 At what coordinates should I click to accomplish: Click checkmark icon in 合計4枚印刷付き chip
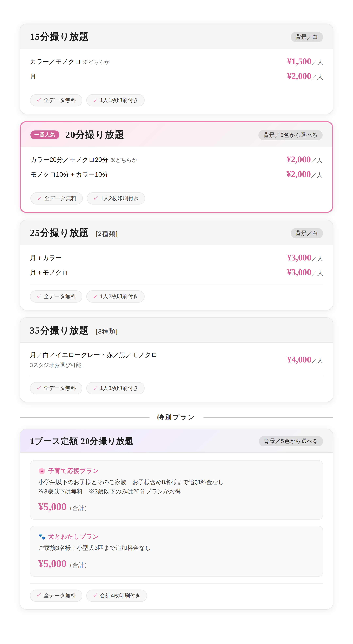tap(95, 595)
